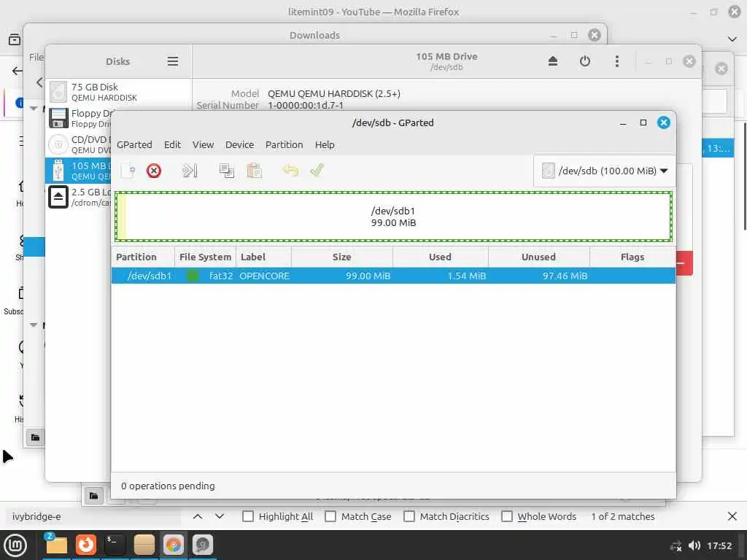The image size is (747, 560).
Task: Open the Help menu in GParted
Action: pos(325,144)
